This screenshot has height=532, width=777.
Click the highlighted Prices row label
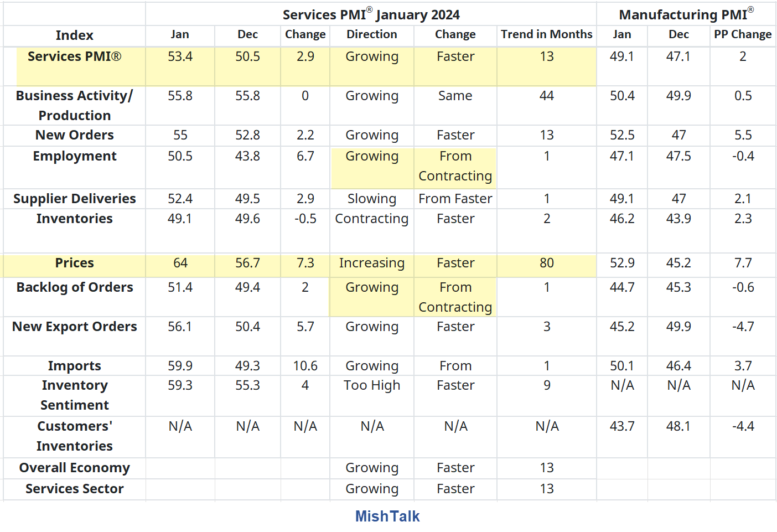pos(74,263)
